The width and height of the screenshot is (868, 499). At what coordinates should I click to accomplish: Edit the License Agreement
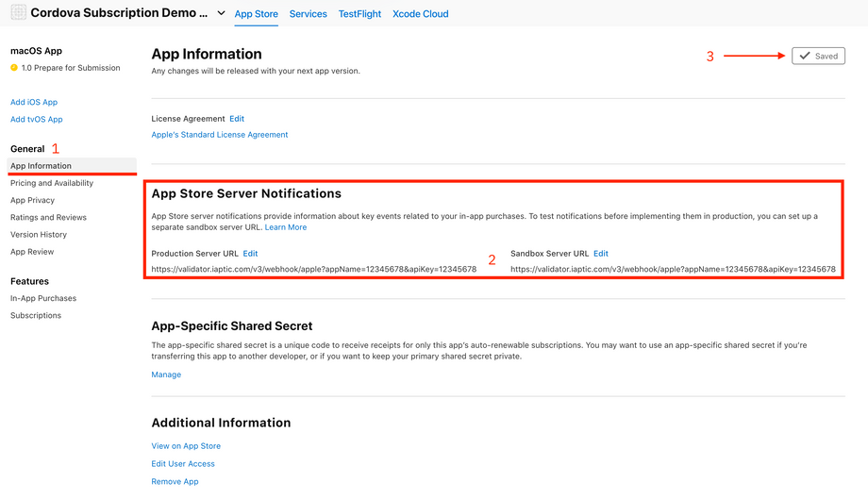click(237, 119)
